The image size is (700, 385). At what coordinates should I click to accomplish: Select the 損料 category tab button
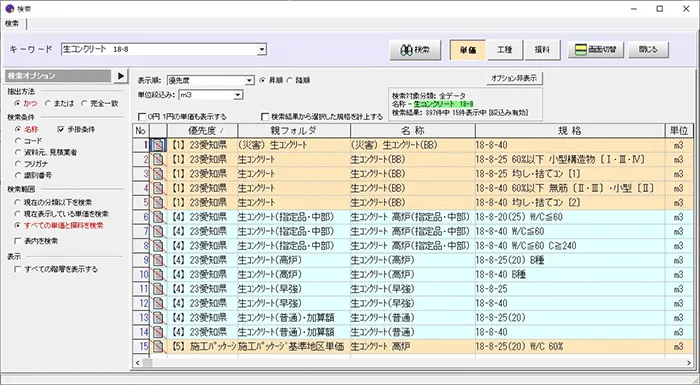click(542, 50)
